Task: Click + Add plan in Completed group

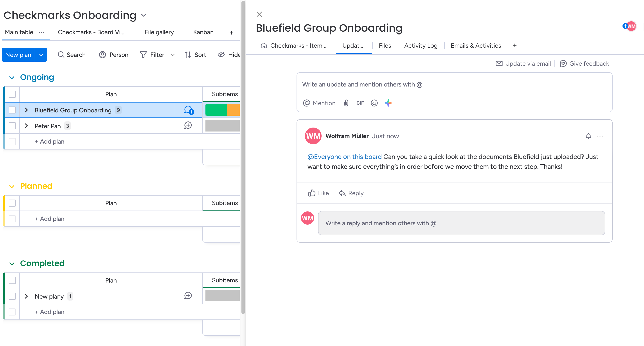Action: [x=50, y=312]
